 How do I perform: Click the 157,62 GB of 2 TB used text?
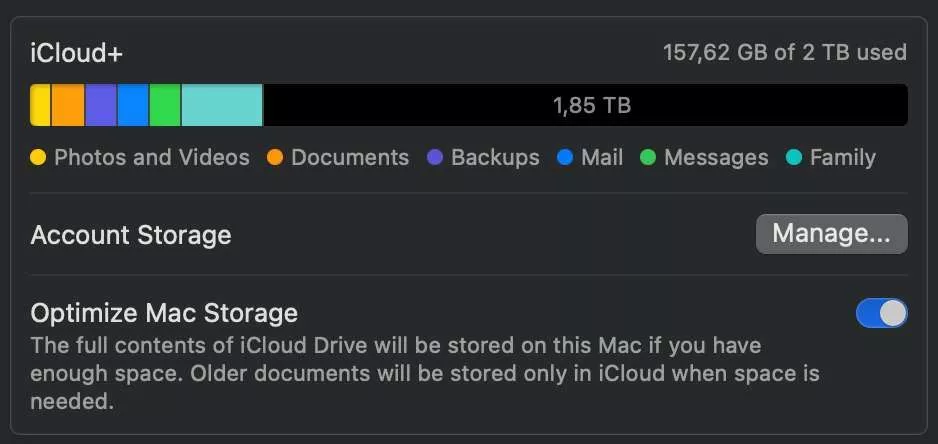[785, 52]
